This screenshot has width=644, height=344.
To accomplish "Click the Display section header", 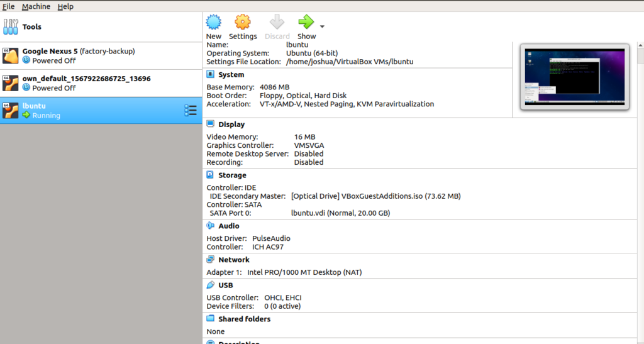I will (x=231, y=125).
